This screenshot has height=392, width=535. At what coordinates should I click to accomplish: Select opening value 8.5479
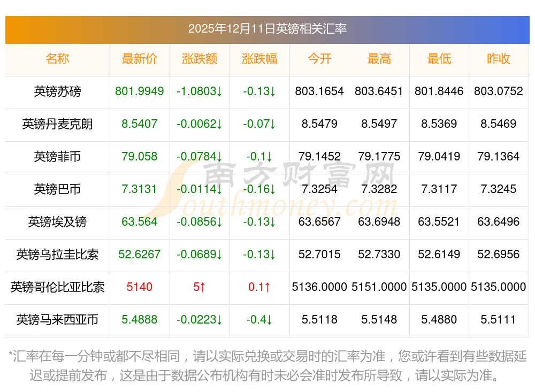(x=319, y=124)
